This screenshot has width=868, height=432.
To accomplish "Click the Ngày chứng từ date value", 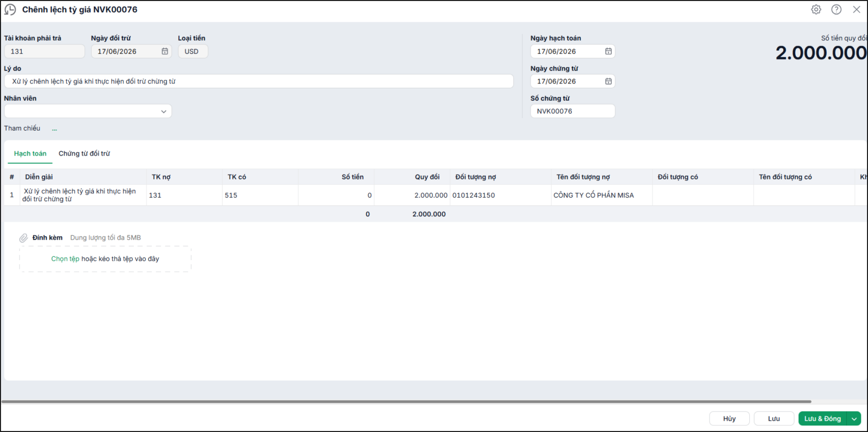I will point(557,81).
